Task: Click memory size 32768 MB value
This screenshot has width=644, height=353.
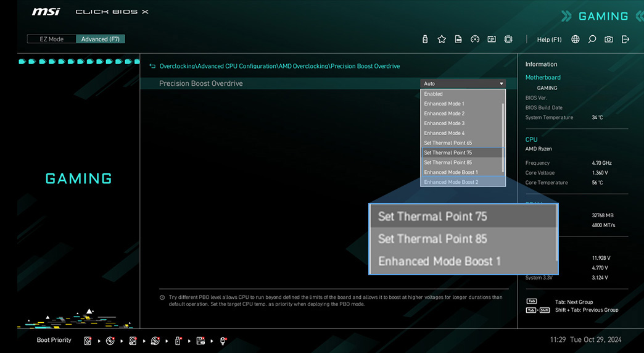Action: click(x=603, y=215)
